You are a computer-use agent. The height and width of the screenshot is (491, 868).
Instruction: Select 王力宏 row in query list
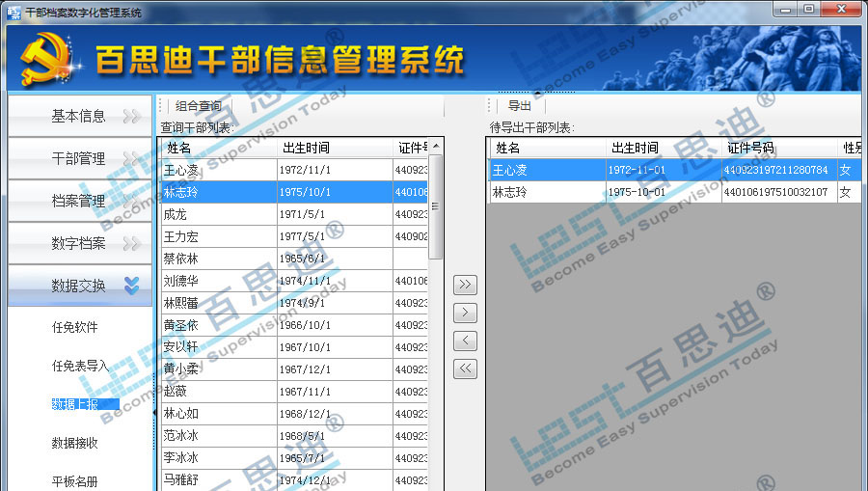[x=294, y=236]
